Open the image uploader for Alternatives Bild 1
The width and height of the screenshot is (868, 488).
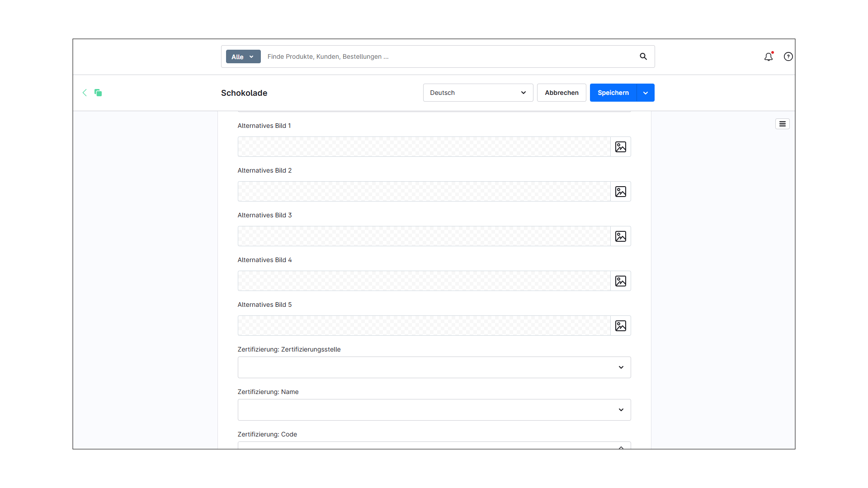(x=620, y=146)
